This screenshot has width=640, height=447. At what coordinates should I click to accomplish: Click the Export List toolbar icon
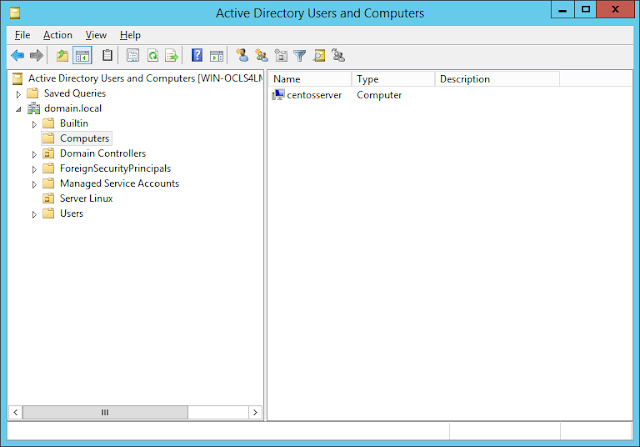[171, 55]
